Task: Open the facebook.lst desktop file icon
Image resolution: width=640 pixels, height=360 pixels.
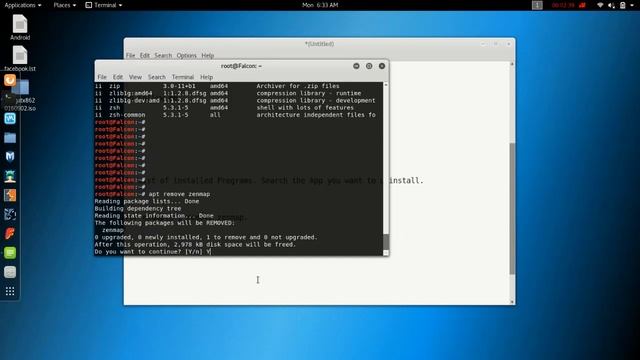Action: coord(20,58)
